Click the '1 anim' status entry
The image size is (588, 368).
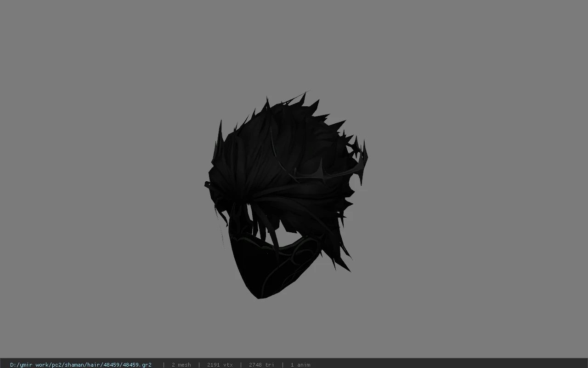tap(300, 365)
